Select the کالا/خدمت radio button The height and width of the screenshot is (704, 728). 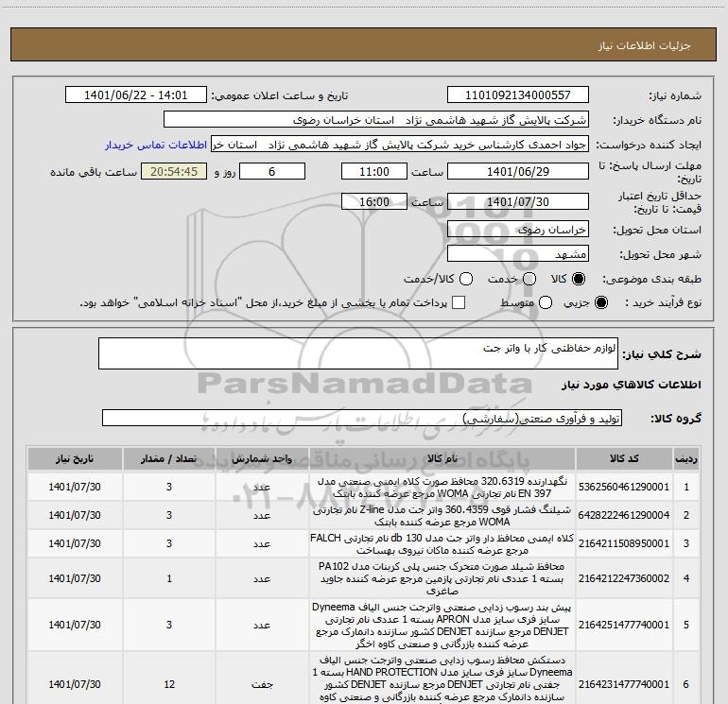[x=466, y=279]
